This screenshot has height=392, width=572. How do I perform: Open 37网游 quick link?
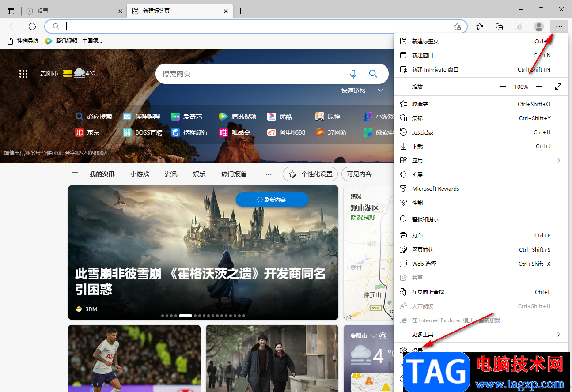click(331, 132)
